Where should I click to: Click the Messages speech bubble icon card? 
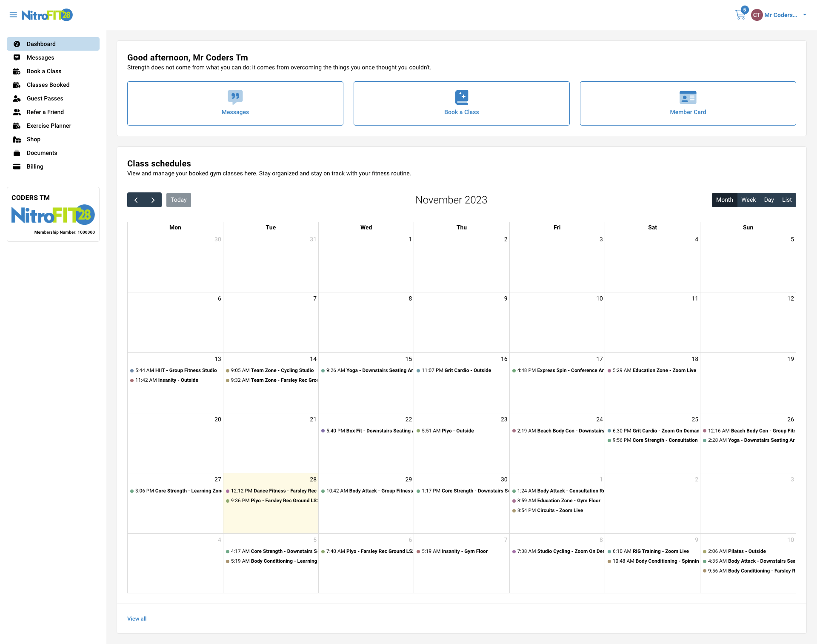(x=235, y=97)
